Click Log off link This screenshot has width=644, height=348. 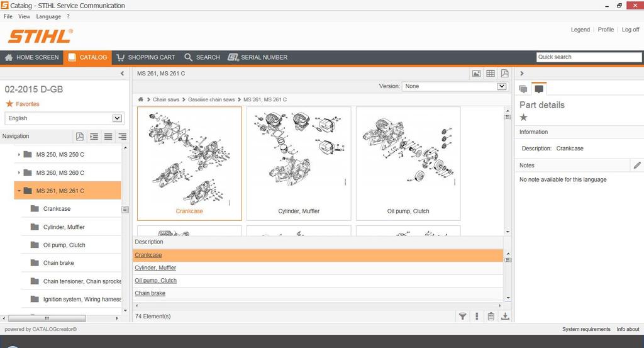coord(630,30)
